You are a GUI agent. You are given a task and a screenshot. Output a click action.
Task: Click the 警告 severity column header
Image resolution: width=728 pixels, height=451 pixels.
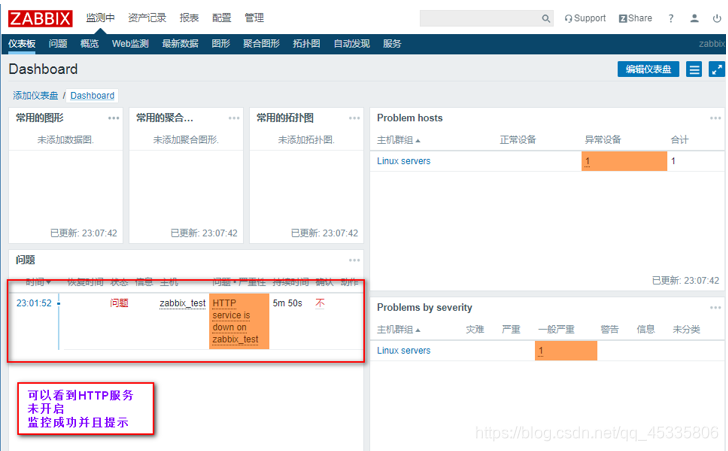point(609,329)
